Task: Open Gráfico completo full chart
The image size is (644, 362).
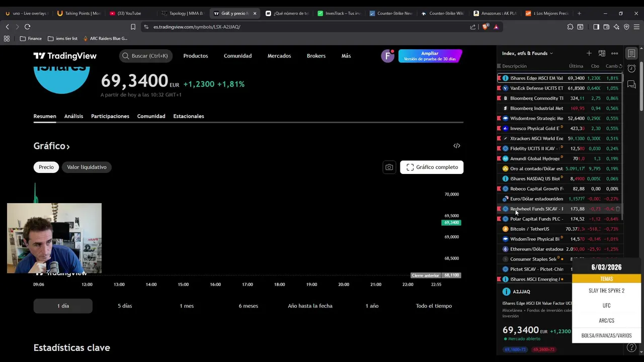Action: coord(432,167)
